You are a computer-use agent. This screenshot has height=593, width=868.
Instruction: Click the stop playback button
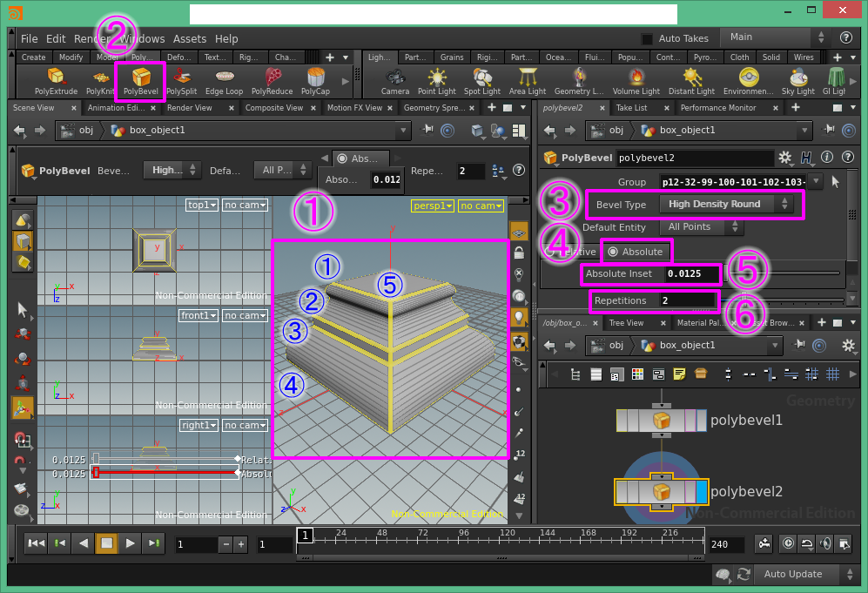[107, 543]
